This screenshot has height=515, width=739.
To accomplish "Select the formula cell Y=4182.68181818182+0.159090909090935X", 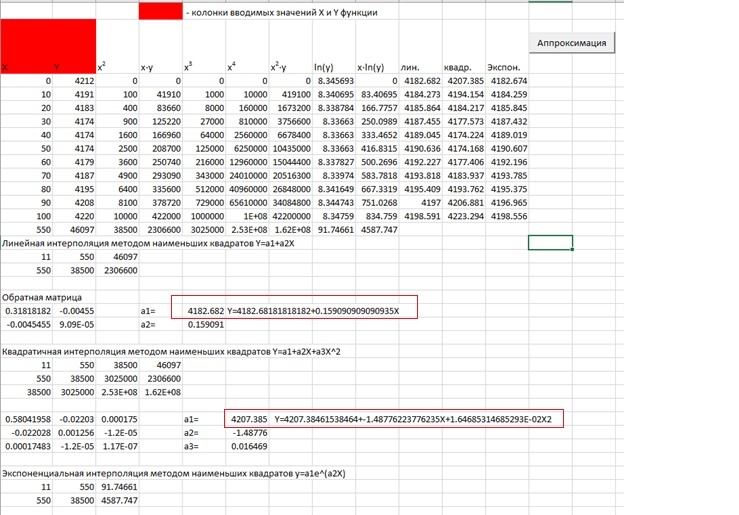I will [313, 311].
